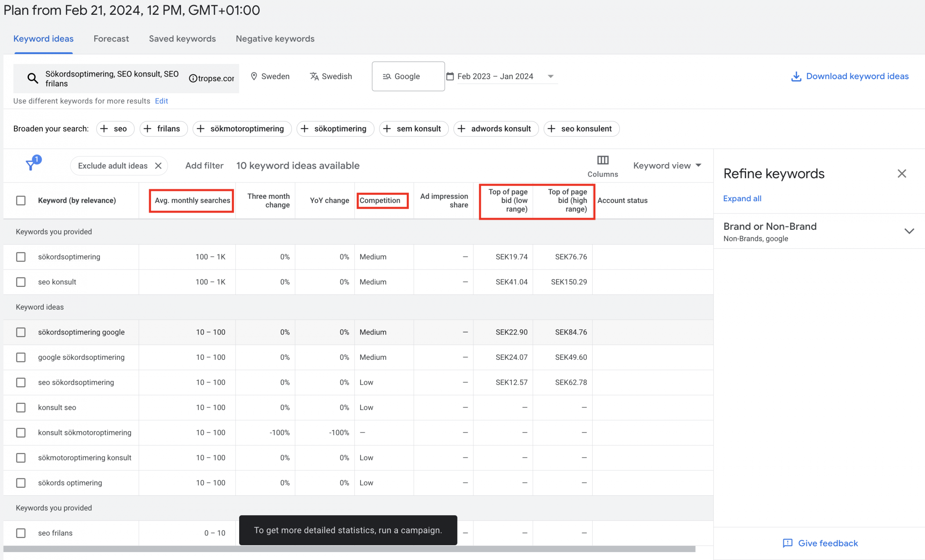Add frilans to broaden search
This screenshot has width=925, height=560.
tap(164, 129)
